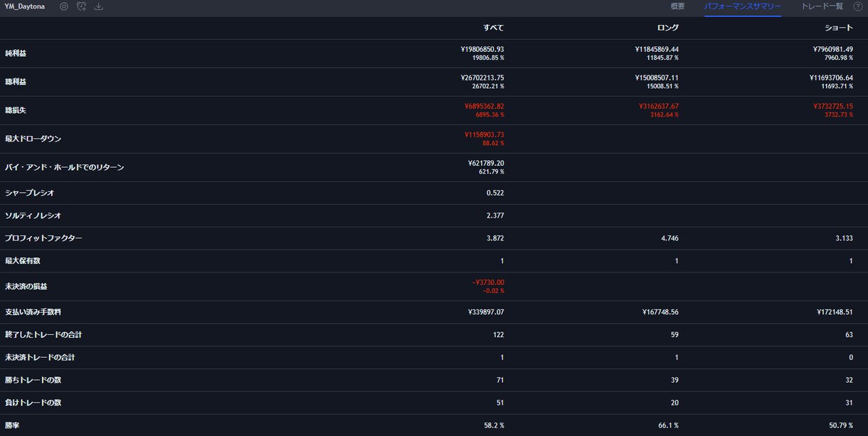Click short net profit ¥7960981.49
868x436 pixels.
click(x=833, y=49)
